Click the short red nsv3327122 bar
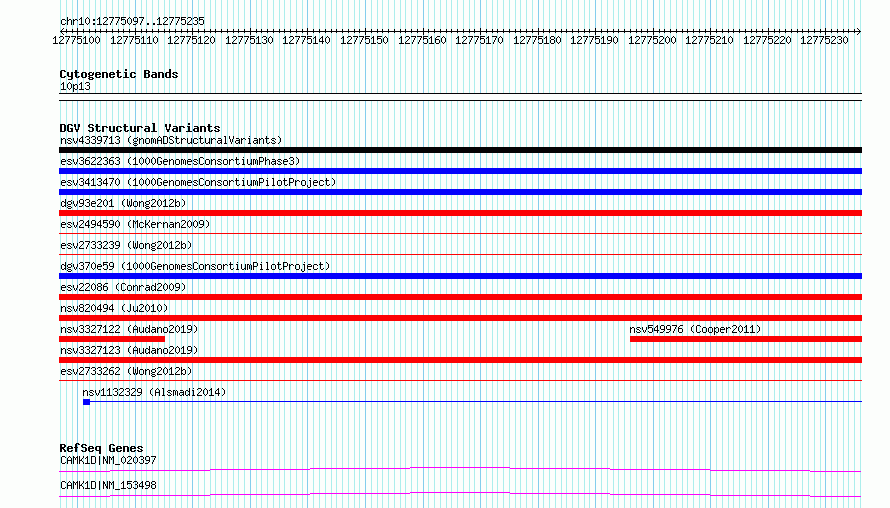 tap(112, 339)
